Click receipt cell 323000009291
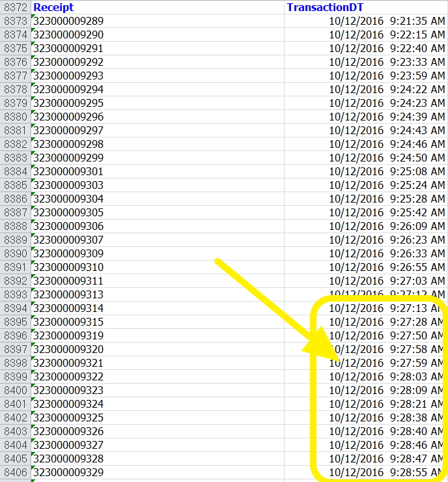The image size is (448, 482). (158, 48)
